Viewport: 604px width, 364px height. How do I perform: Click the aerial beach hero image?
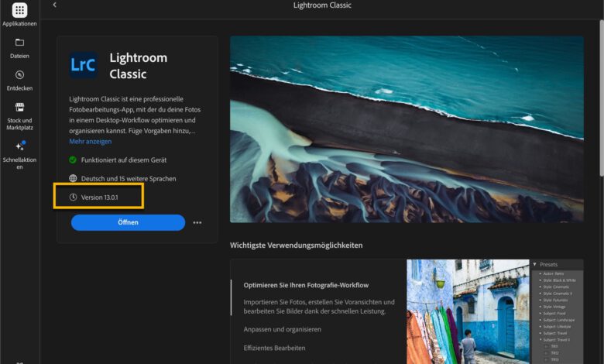pyautogui.click(x=407, y=129)
